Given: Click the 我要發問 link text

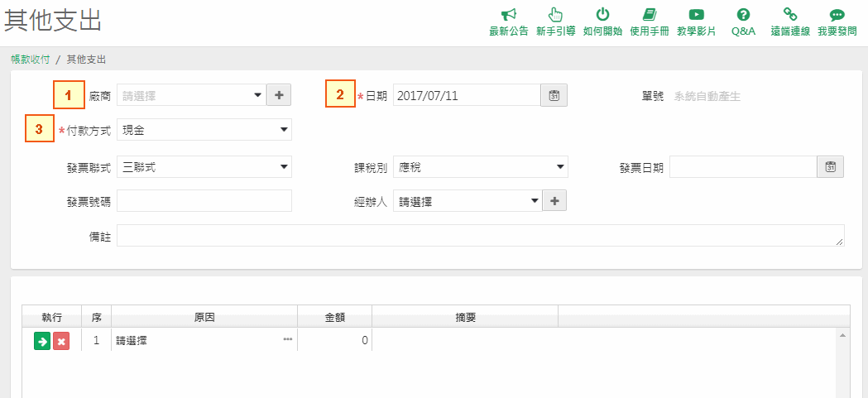Looking at the screenshot, I should [x=837, y=31].
